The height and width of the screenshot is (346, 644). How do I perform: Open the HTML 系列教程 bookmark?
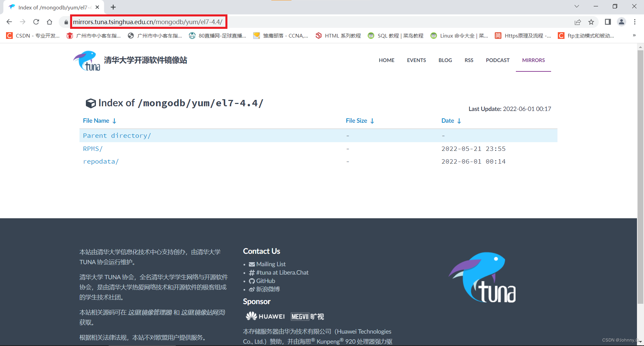tap(338, 36)
